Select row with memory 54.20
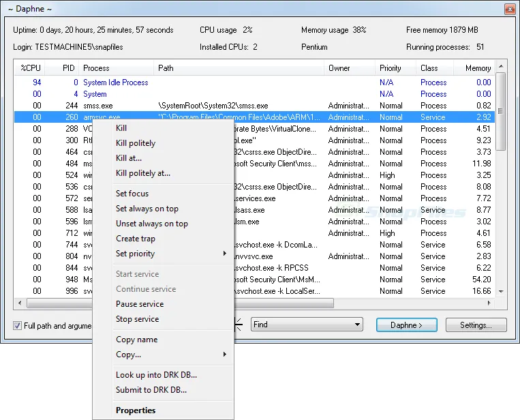 [x=254, y=280]
